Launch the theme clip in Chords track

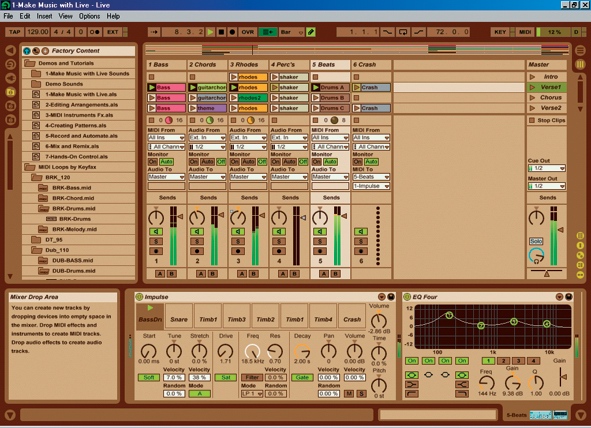pos(193,108)
